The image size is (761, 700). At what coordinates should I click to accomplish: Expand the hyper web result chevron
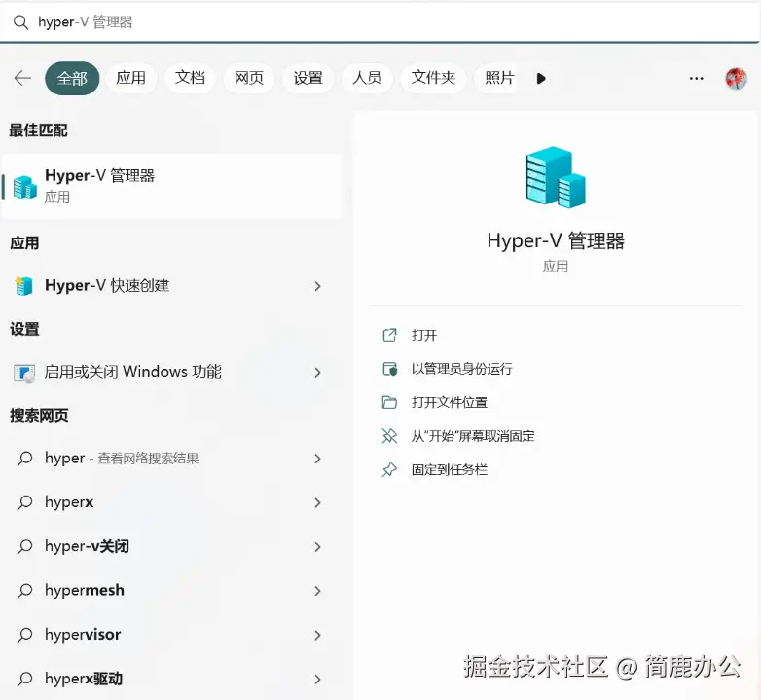point(317,459)
